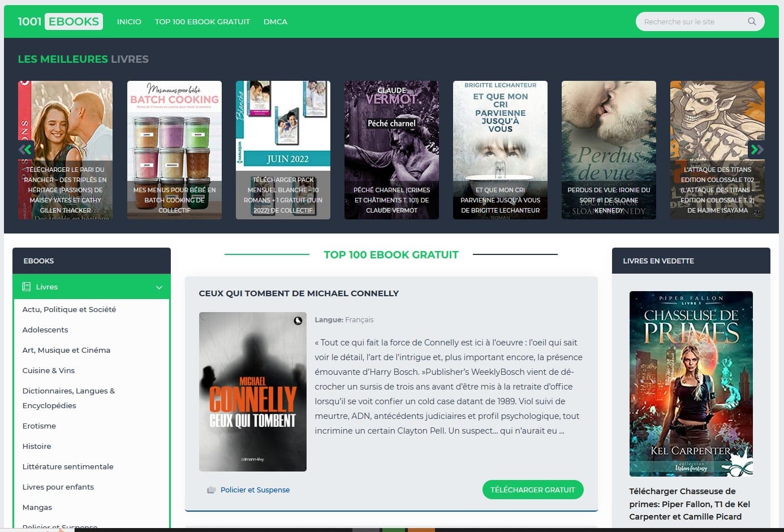The image size is (784, 532).
Task: Open the DMCA page
Action: (275, 21)
